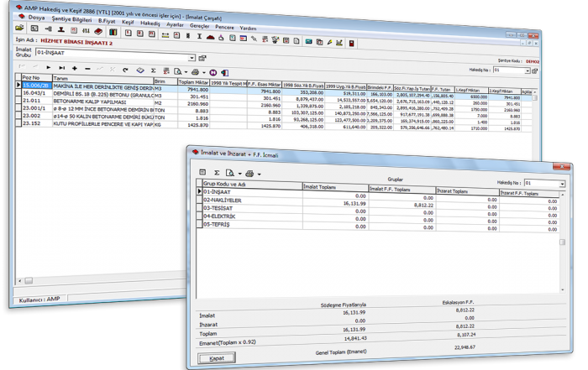Click the open folder icon in main toolbar
Image resolution: width=588 pixels, height=370 pixels.
point(21,28)
